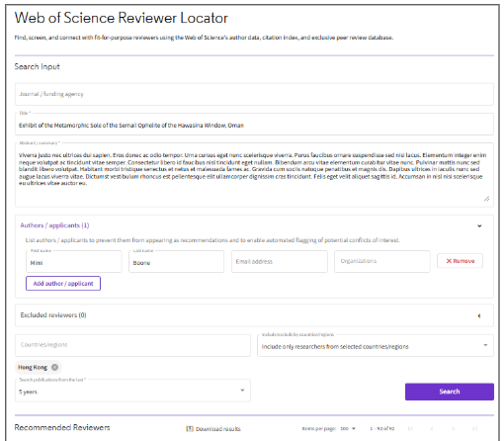The width and height of the screenshot is (504, 441).
Task: Expand the Excluded reviewers (0) section chevron
Action: (x=479, y=315)
